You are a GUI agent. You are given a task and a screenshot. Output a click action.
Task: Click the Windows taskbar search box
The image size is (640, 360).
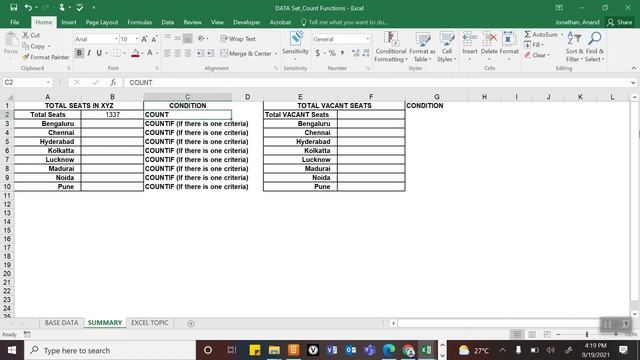[110, 350]
